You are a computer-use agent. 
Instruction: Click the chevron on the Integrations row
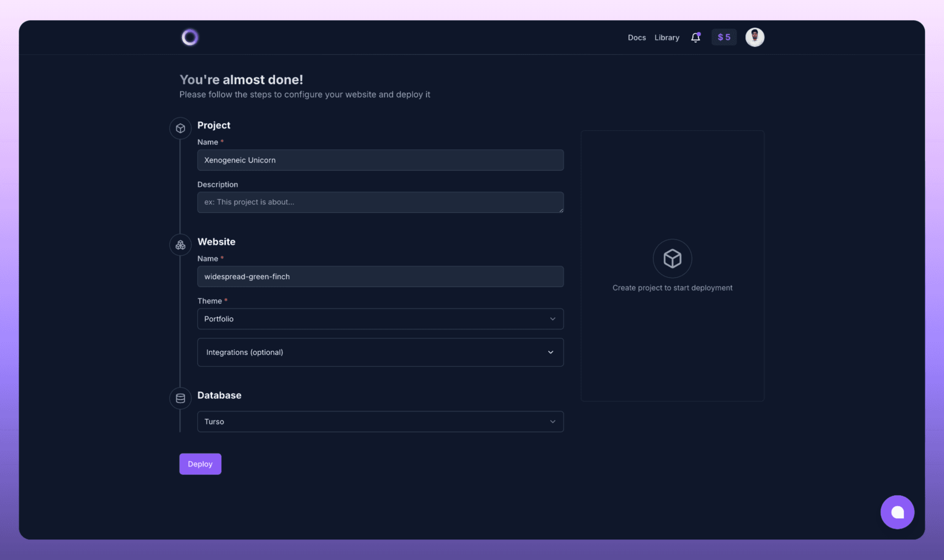tap(551, 352)
